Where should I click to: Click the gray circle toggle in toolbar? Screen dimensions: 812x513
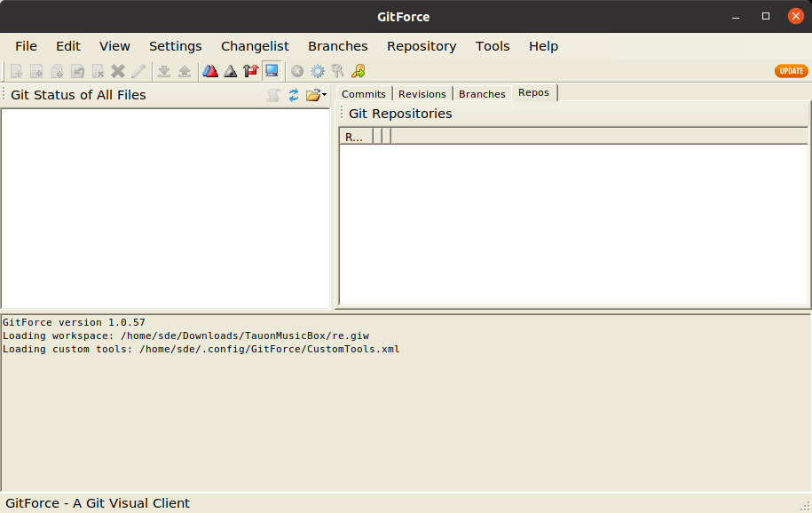tap(296, 71)
